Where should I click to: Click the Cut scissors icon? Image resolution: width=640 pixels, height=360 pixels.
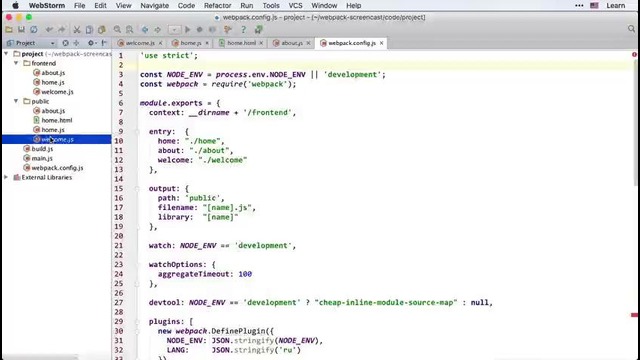77,29
